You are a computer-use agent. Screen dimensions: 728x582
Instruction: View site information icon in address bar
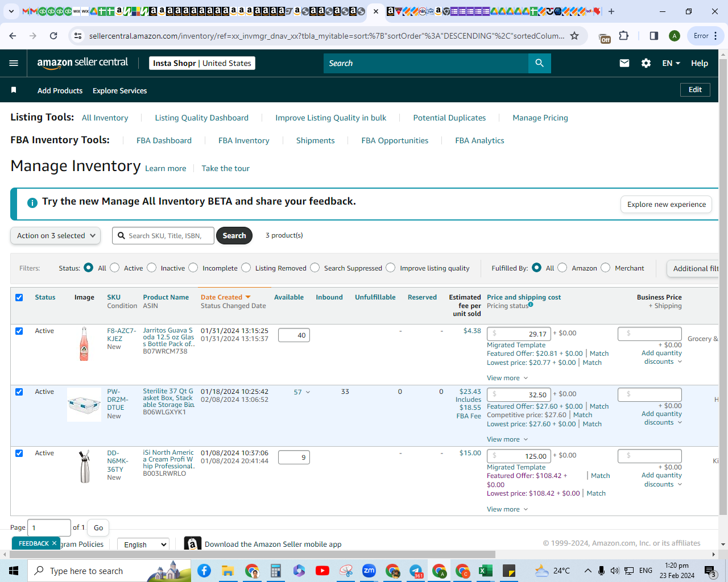[78, 36]
